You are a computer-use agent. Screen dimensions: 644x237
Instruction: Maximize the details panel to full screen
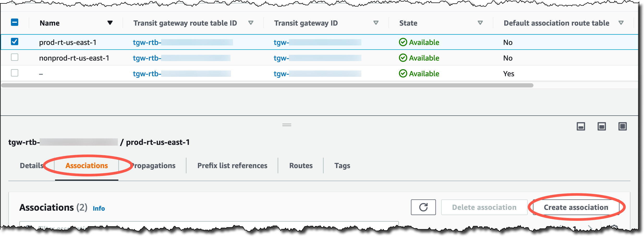click(x=623, y=126)
